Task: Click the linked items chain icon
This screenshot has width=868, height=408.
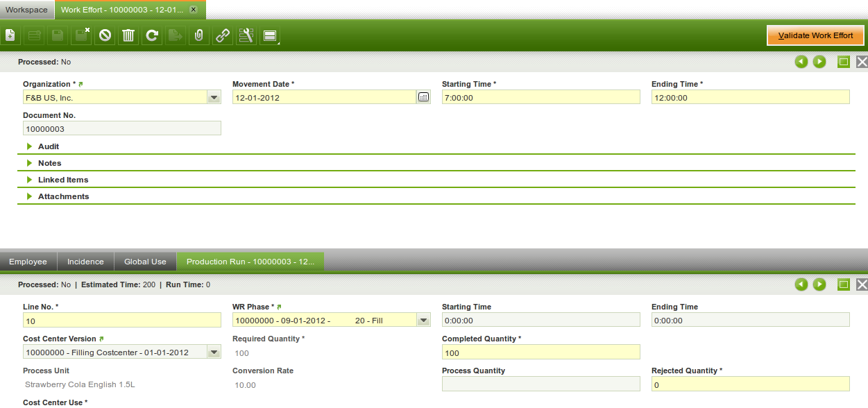Action: [x=222, y=35]
